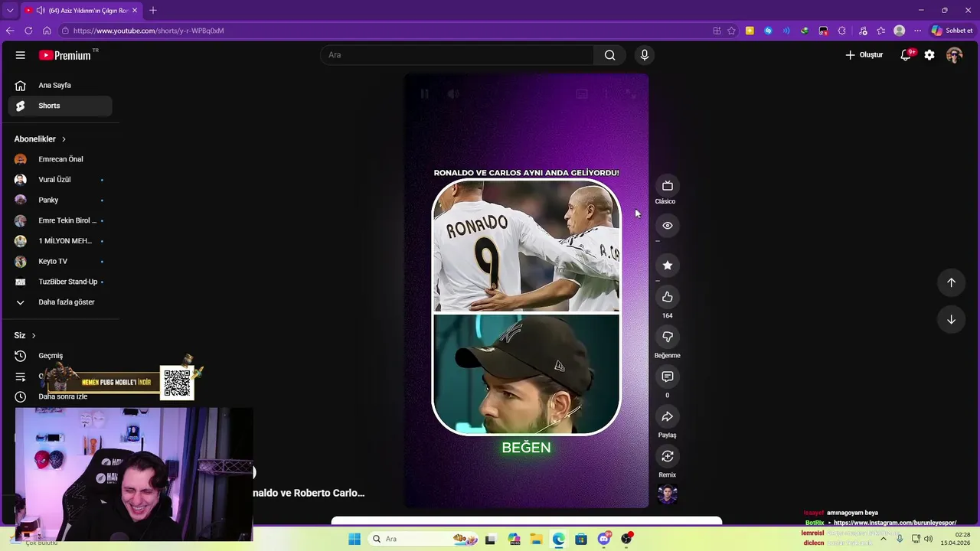
Task: Open Emre Tekin Birol channel
Action: [x=60, y=220]
